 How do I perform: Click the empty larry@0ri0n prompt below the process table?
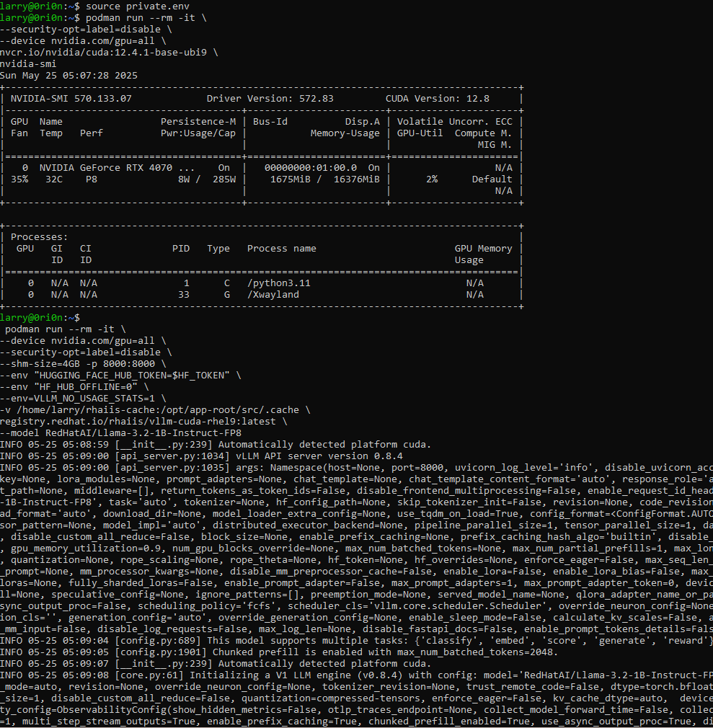(40, 317)
